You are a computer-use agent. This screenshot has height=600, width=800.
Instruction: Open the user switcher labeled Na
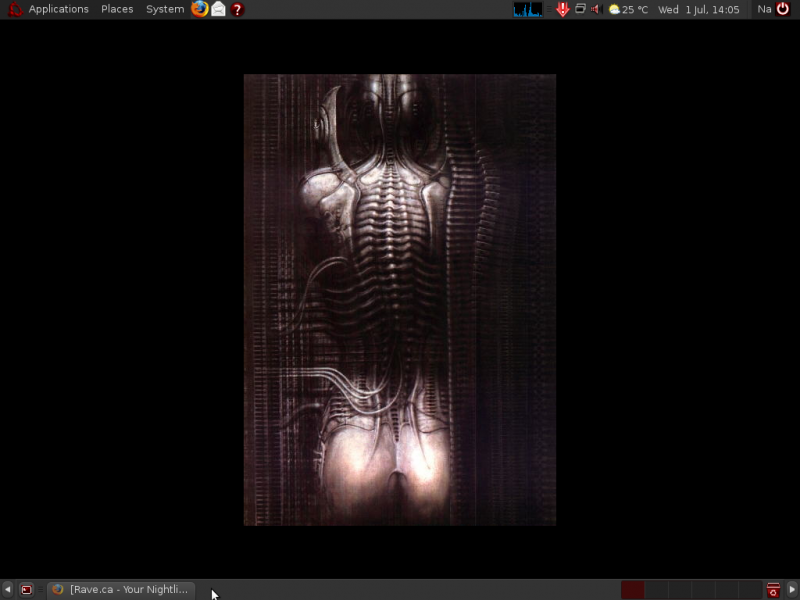point(764,9)
